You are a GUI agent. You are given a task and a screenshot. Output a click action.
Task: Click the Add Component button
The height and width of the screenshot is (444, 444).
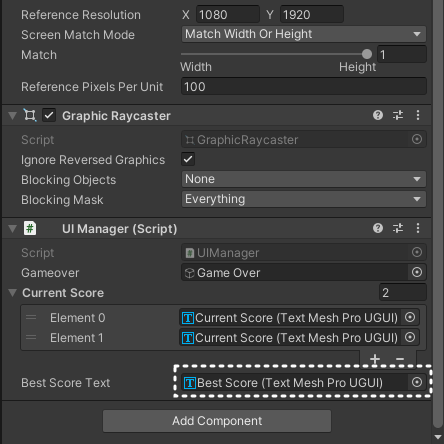pyautogui.click(x=217, y=421)
